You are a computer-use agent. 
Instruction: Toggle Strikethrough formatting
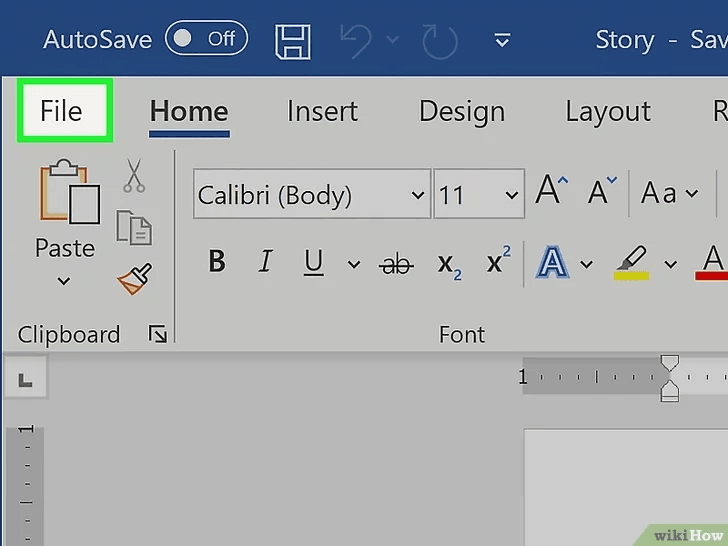tap(396, 265)
